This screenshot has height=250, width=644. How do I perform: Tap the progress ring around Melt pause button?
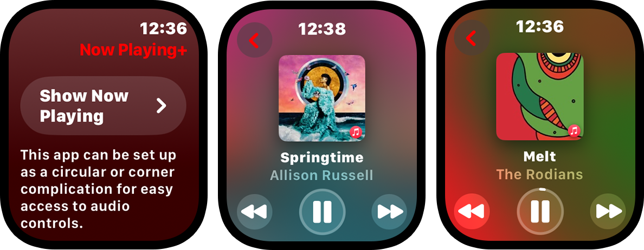coord(542,189)
